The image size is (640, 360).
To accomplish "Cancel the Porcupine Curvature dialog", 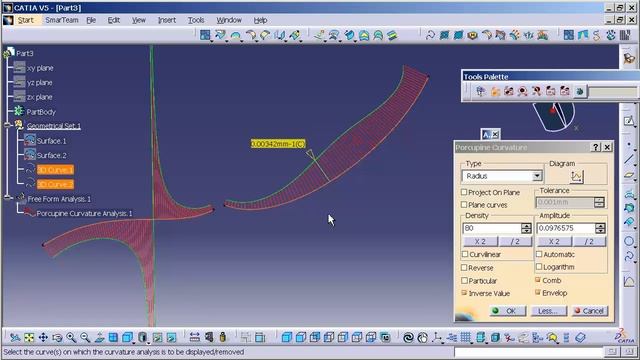I will tap(589, 311).
